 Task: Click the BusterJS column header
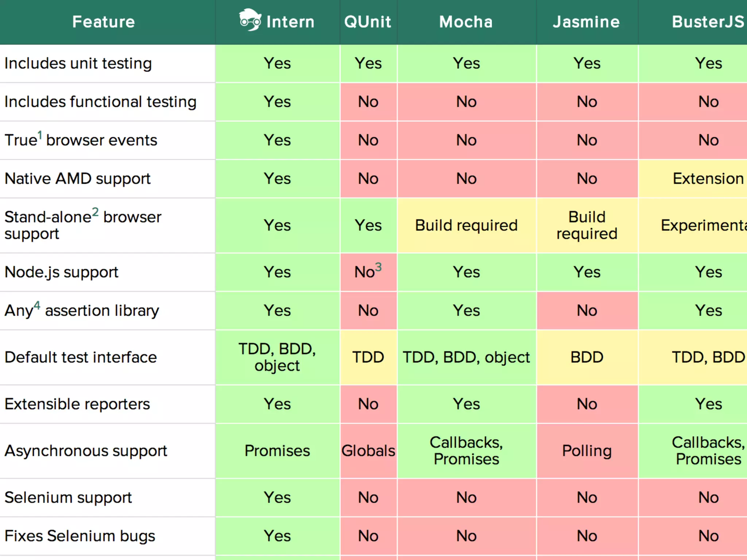[708, 22]
